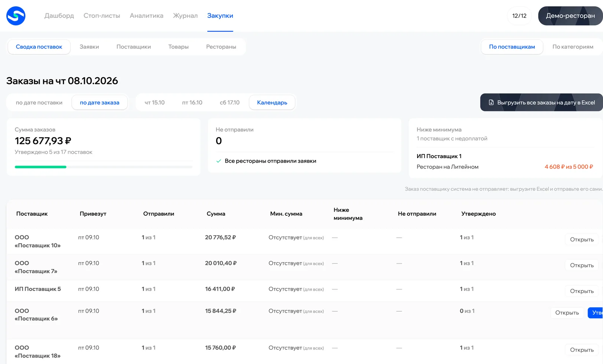
Task: Click green checkmark beside all restaurants sent
Action: [219, 161]
